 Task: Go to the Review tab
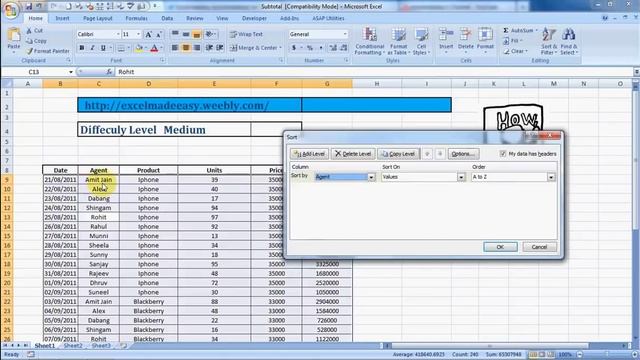point(194,18)
